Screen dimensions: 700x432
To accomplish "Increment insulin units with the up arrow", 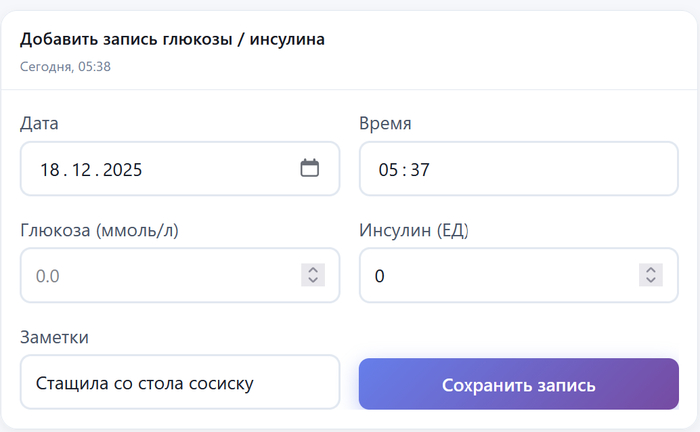I will (x=651, y=269).
